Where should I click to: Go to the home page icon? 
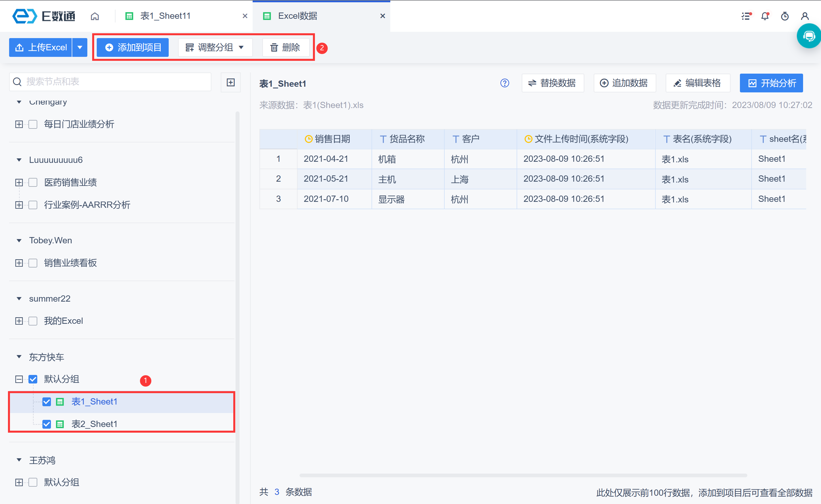coord(95,16)
